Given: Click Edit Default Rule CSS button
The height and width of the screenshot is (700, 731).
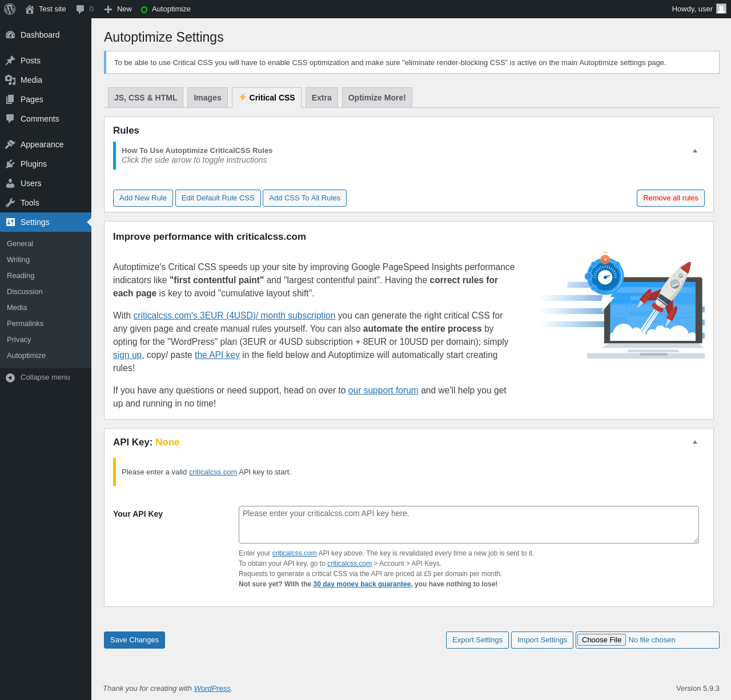Looking at the screenshot, I should point(218,198).
